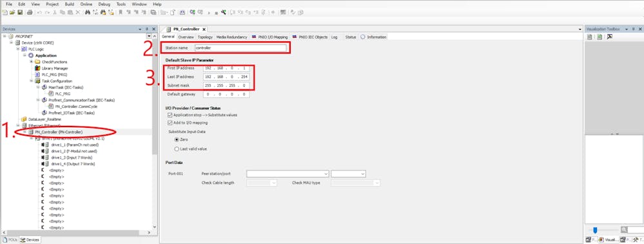Image resolution: width=644 pixels, height=244 pixels.
Task: Switch to the Media Redundancy tab
Action: (x=231, y=37)
